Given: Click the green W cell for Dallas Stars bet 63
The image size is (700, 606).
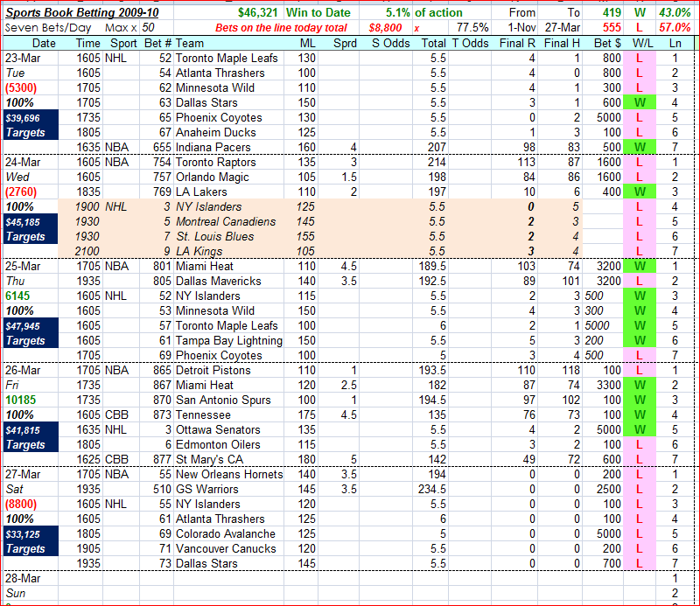Looking at the screenshot, I should click(x=640, y=102).
